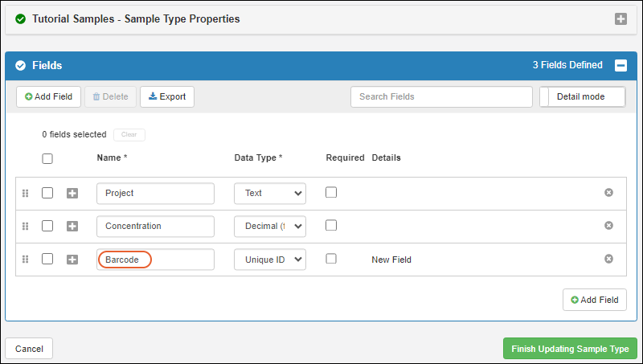Toggle the select-all fields checkbox

(x=47, y=158)
